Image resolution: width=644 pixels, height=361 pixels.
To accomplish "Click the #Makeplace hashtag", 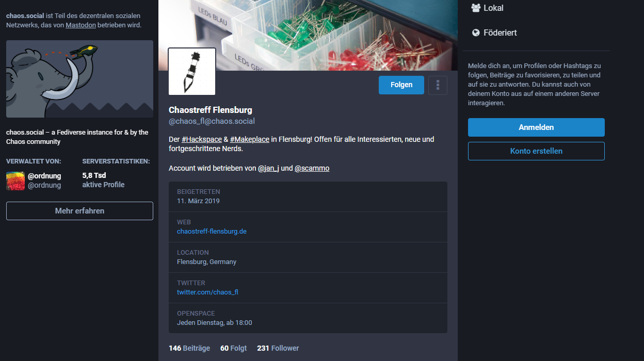I will [250, 139].
